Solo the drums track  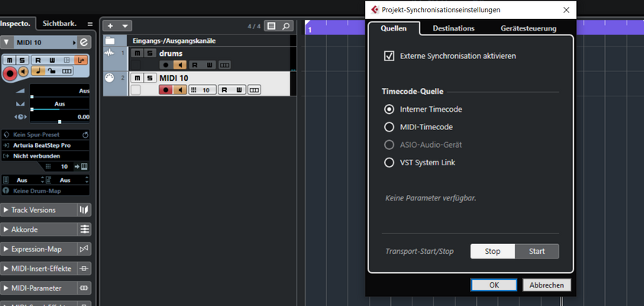point(150,53)
